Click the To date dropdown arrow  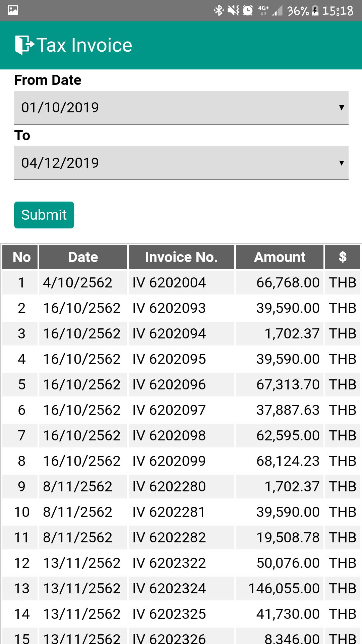tap(342, 163)
